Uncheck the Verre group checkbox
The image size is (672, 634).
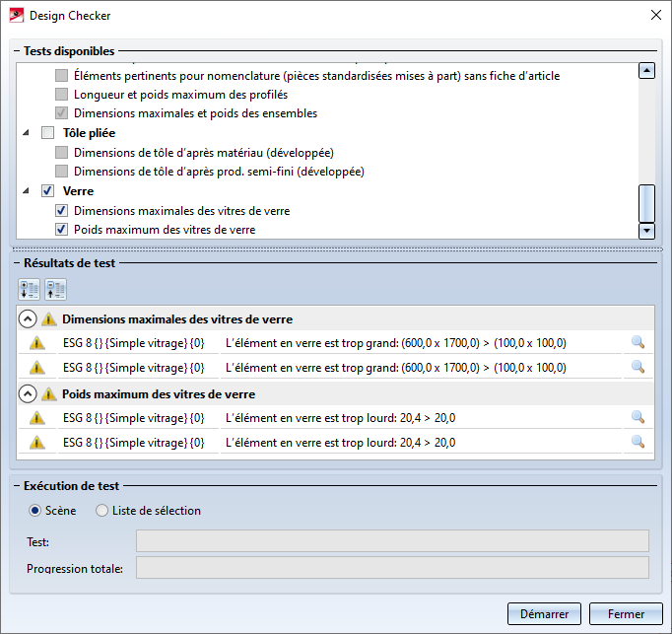click(47, 191)
